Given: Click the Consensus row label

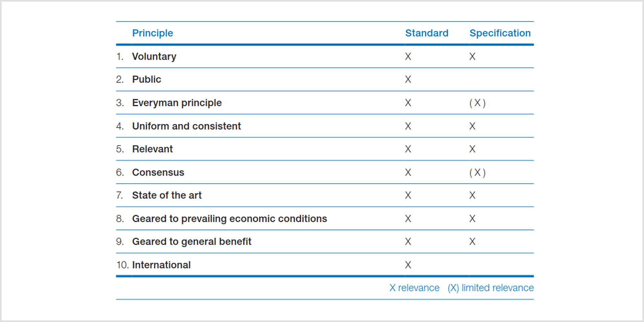Looking at the screenshot, I should point(158,173).
